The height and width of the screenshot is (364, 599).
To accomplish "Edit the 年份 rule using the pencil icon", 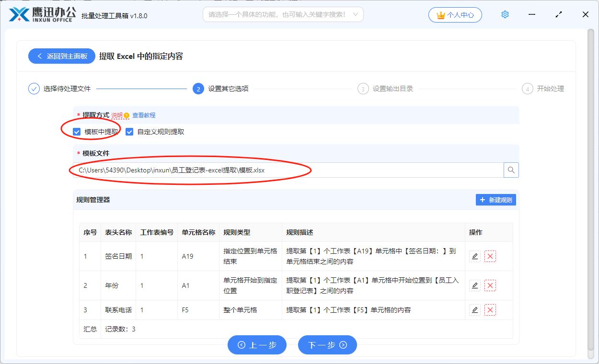I will 474,285.
